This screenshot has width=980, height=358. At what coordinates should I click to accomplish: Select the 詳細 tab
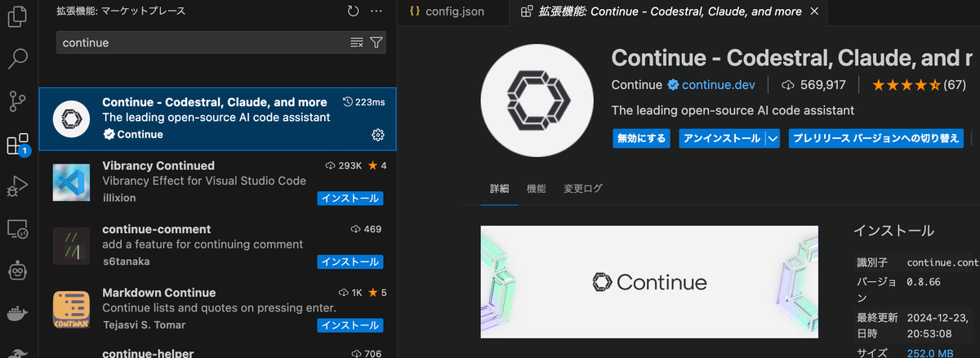tap(499, 189)
